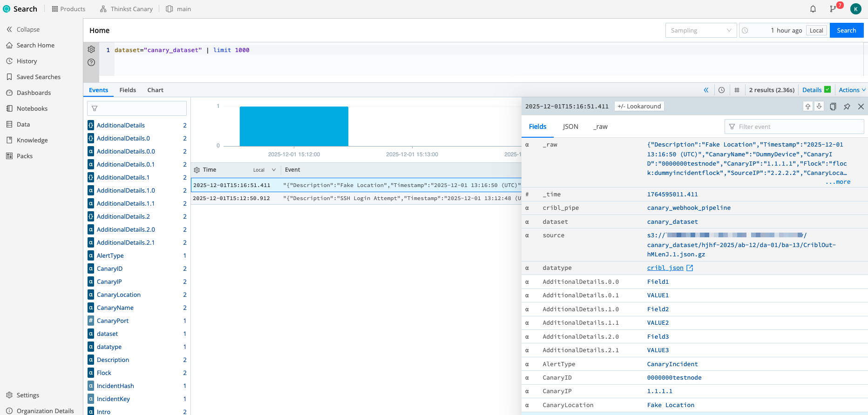This screenshot has width=868, height=415.
Task: Click the Filter event input field
Action: pos(798,127)
